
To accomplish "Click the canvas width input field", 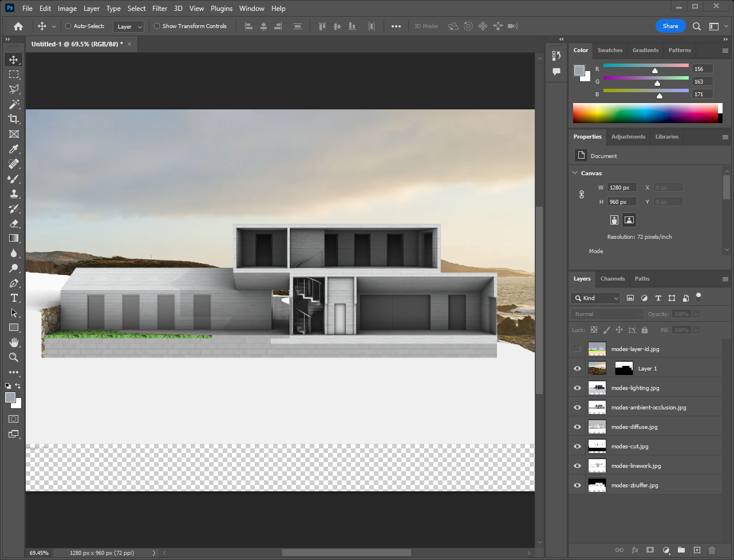I will [x=621, y=188].
